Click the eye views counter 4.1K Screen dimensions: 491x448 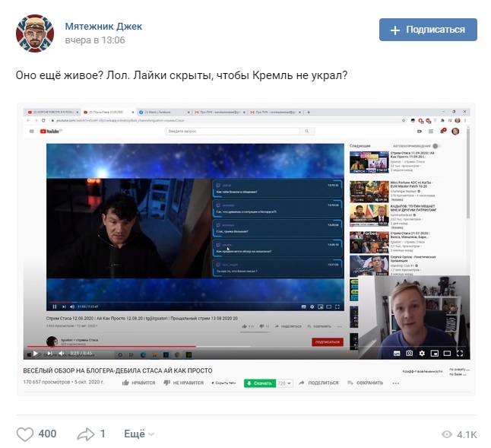point(459,434)
